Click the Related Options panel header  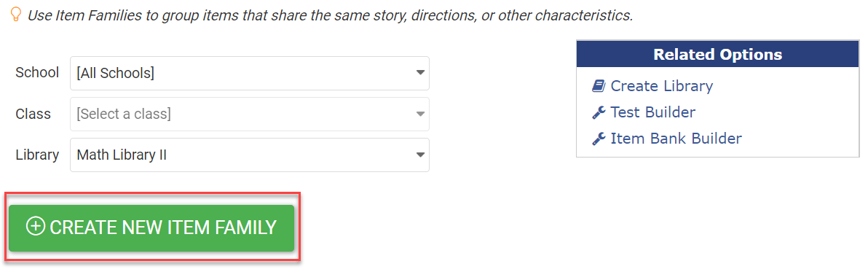[717, 54]
